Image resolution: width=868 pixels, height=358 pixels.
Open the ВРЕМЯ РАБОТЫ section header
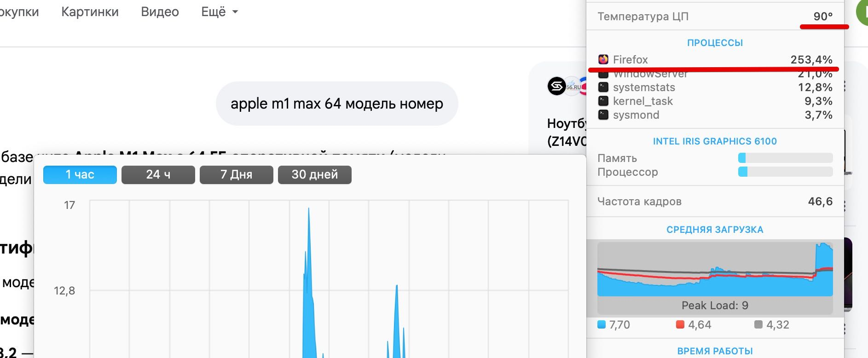(x=715, y=351)
